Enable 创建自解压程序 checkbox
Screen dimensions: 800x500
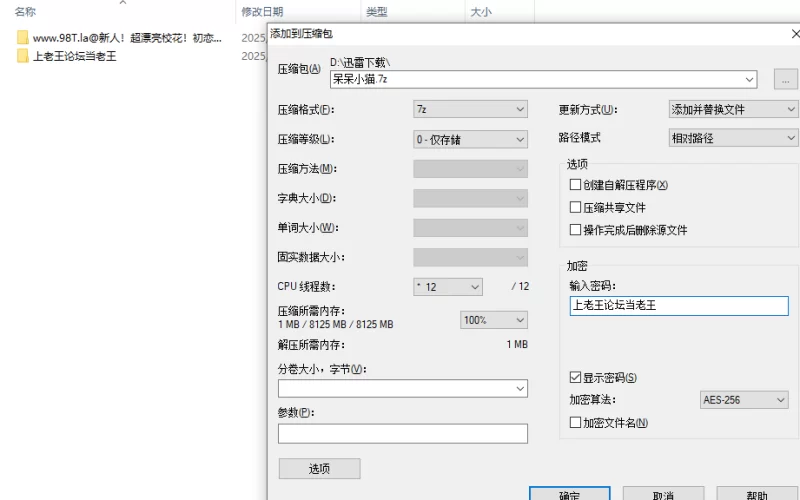(x=575, y=185)
